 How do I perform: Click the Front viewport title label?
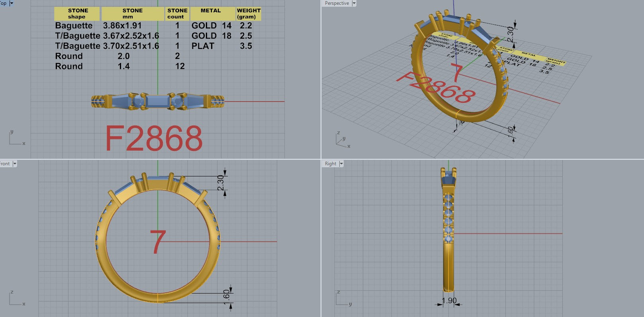(x=5, y=164)
